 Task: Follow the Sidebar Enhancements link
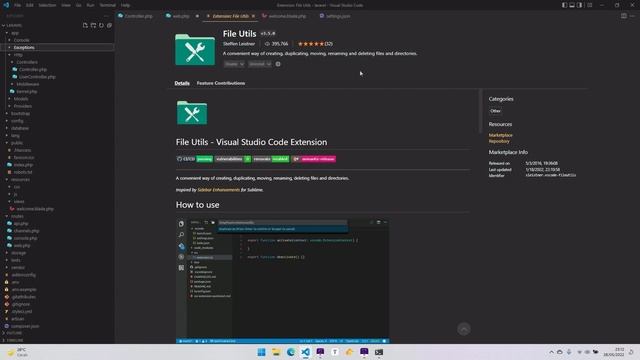point(218,190)
